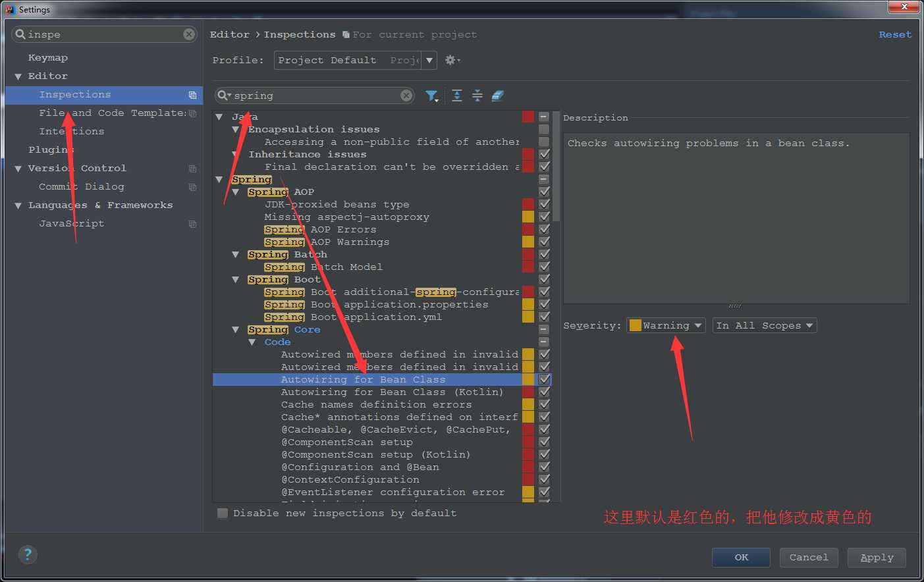Toggle checkbox for Missing aspectj-autoproxy
The image size is (924, 582).
(x=544, y=217)
